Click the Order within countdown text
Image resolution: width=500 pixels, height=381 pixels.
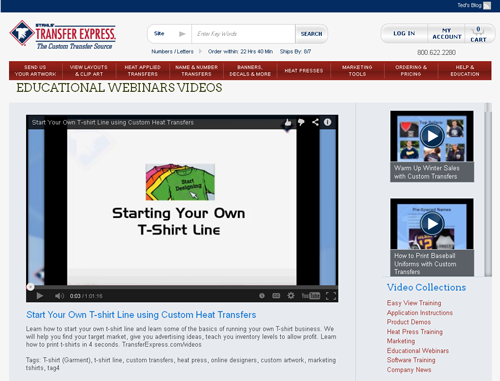(240, 51)
